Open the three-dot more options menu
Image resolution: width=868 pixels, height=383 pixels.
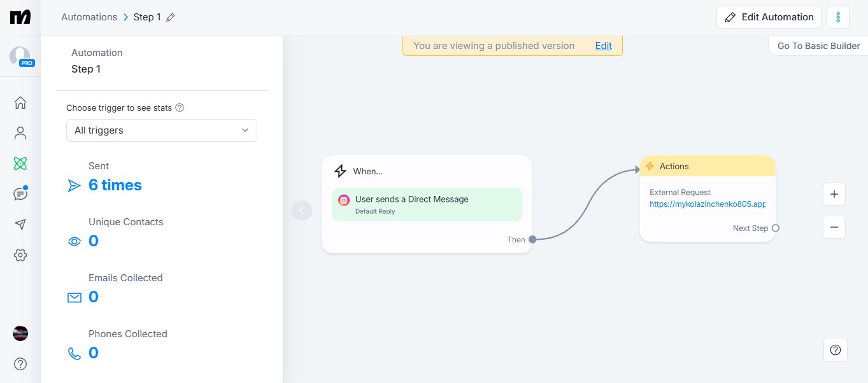point(838,17)
